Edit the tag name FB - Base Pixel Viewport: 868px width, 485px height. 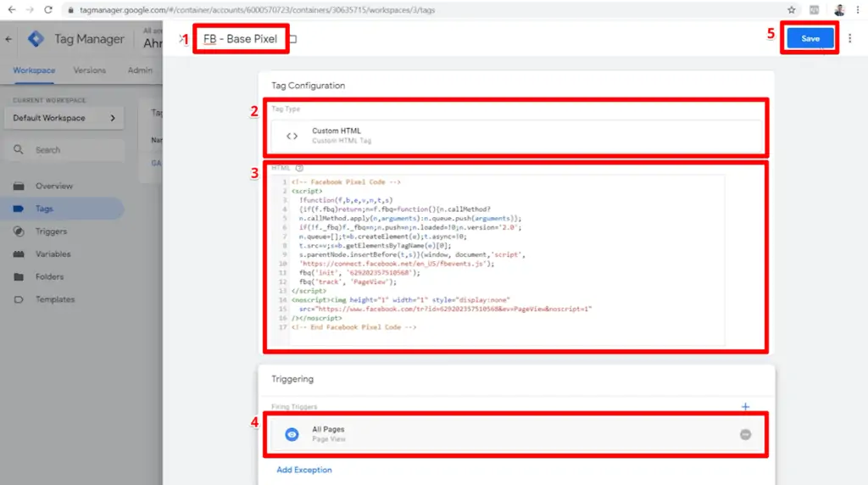click(x=240, y=39)
